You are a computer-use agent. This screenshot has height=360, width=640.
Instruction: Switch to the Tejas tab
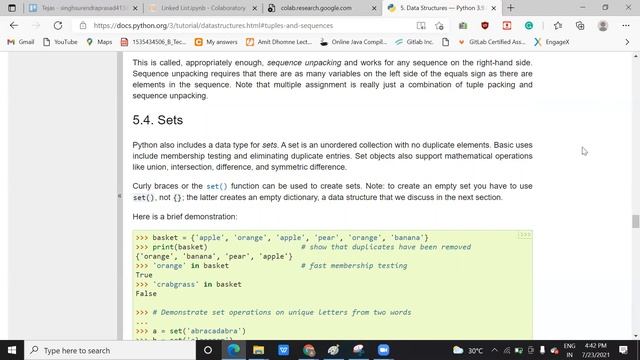click(x=83, y=8)
